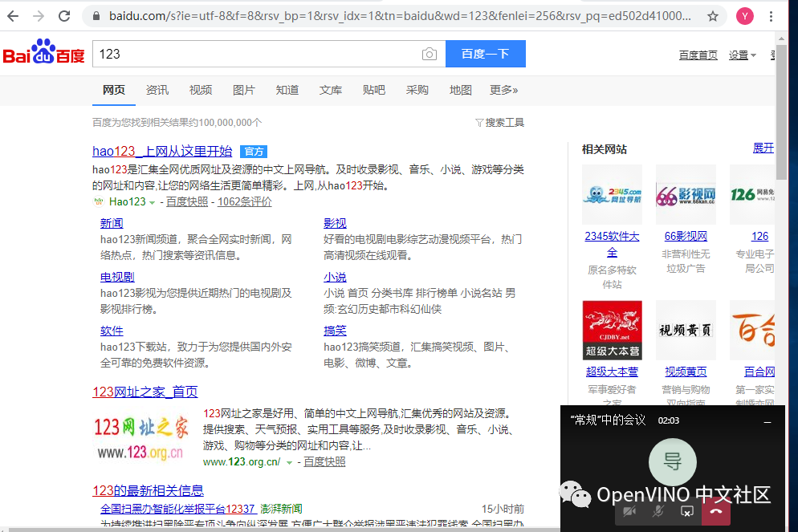
Task: Open the 视频黄页 thumbnail image
Action: tap(686, 330)
